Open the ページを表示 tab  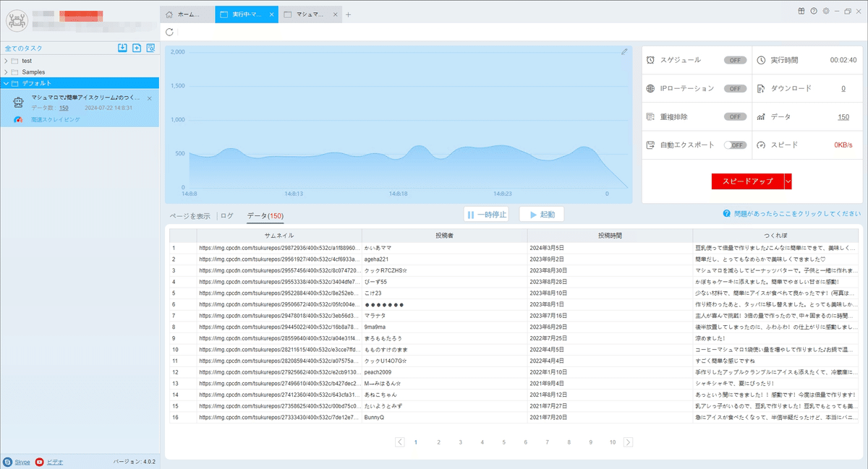(x=190, y=215)
